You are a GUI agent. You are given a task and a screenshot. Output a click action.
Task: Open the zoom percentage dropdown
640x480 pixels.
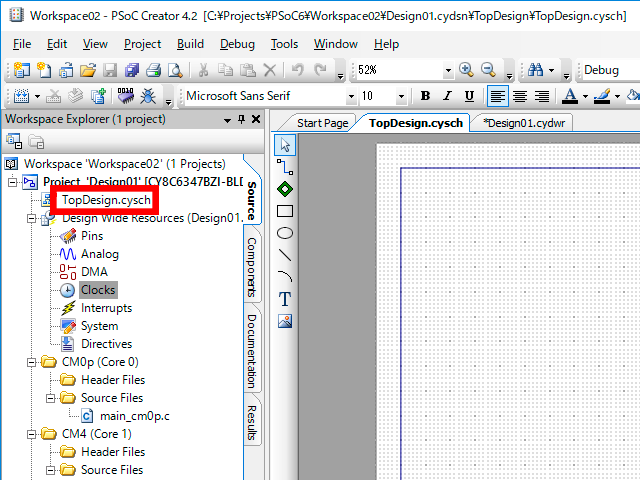[x=448, y=70]
